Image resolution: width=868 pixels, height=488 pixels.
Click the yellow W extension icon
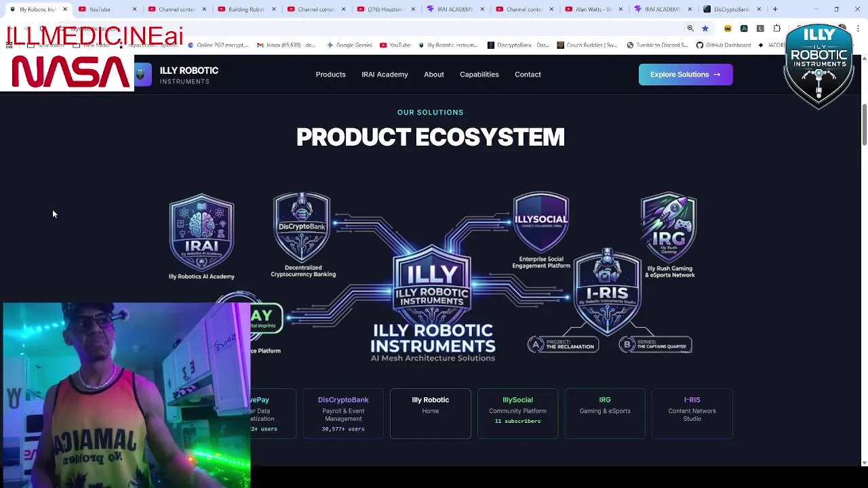(728, 28)
